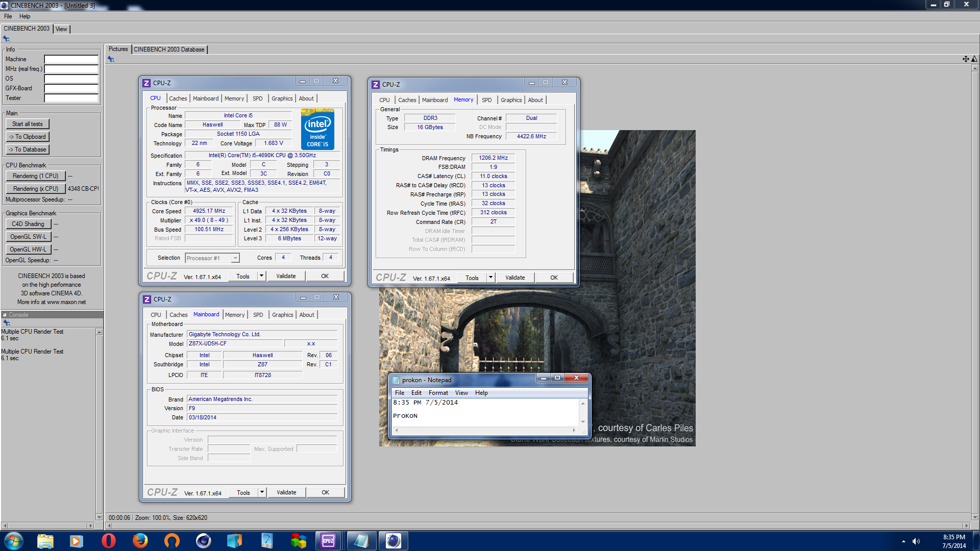The image size is (980, 551).
Task: Click the CPU-Z title icon of the Memory window
Action: coord(376,85)
